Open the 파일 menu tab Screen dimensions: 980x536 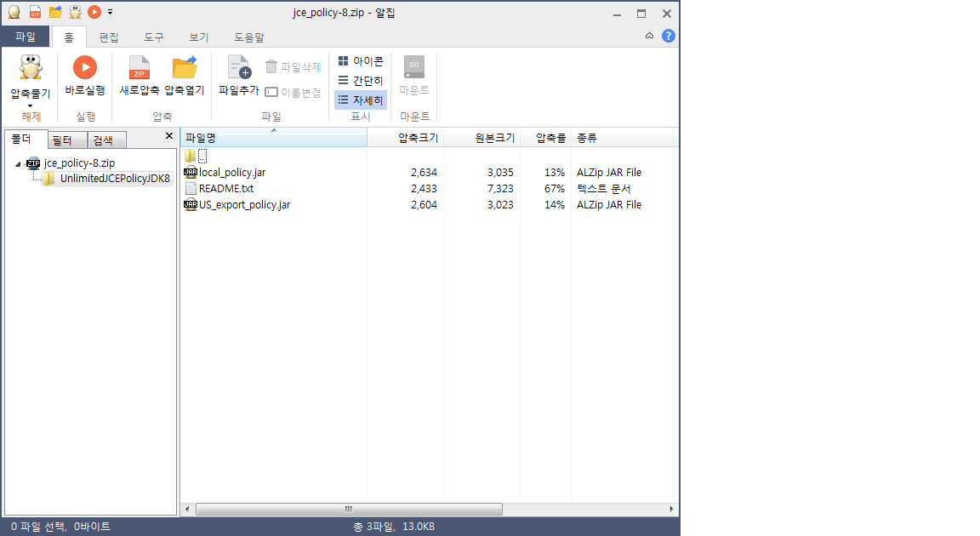(25, 37)
